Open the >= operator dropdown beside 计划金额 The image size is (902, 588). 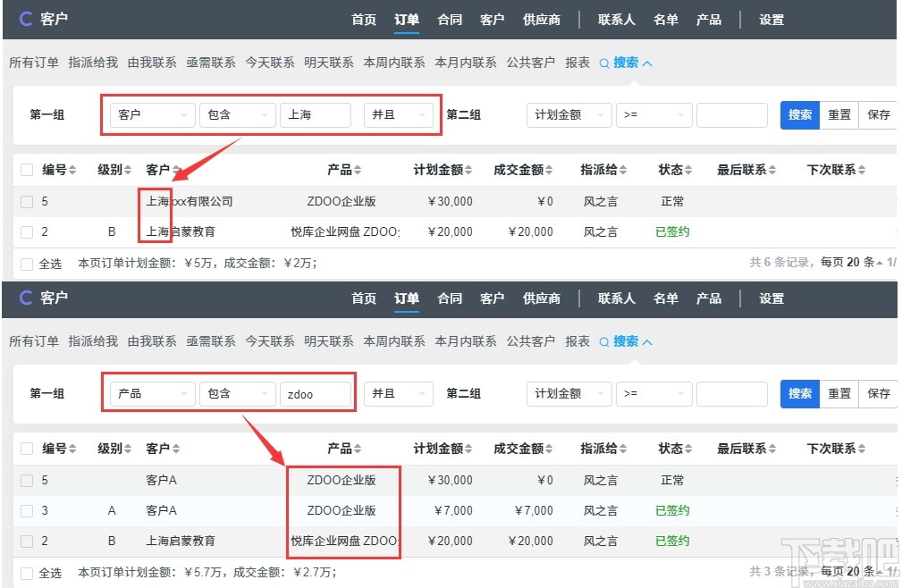(653, 114)
